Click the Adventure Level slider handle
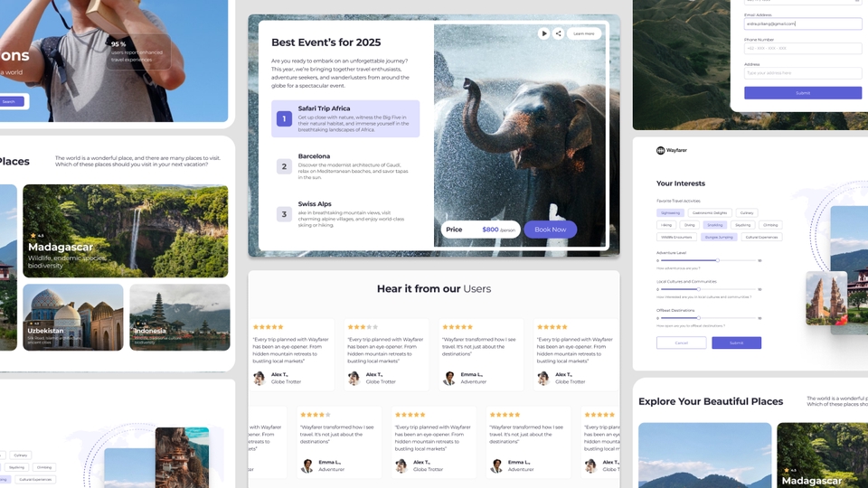The image size is (868, 488). coord(717,260)
